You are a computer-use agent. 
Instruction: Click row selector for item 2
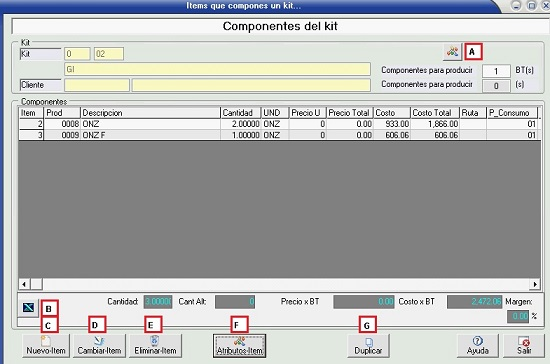point(31,124)
